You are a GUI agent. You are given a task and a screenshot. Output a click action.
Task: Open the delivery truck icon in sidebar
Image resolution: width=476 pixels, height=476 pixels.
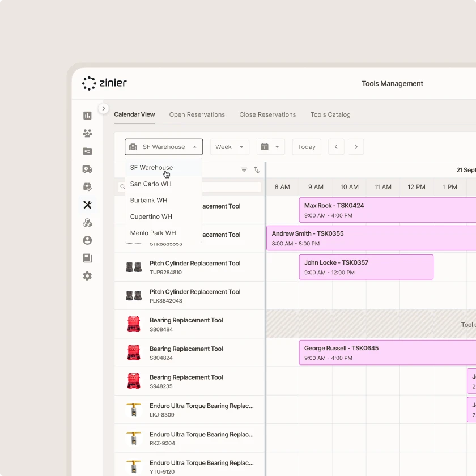click(87, 169)
